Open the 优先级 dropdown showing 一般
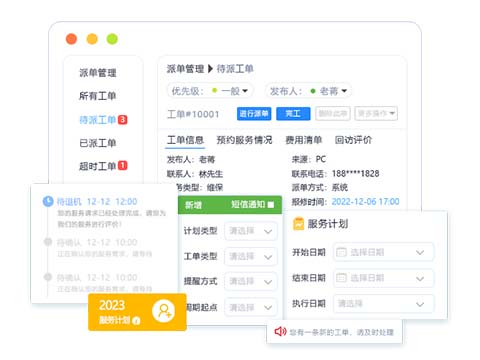Screen dimensions: 480x360 click(210, 91)
